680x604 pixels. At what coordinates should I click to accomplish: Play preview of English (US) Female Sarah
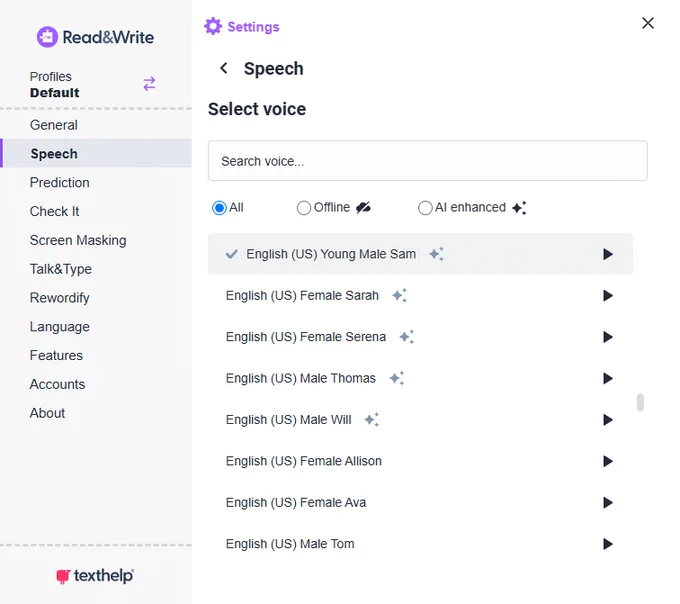point(608,296)
